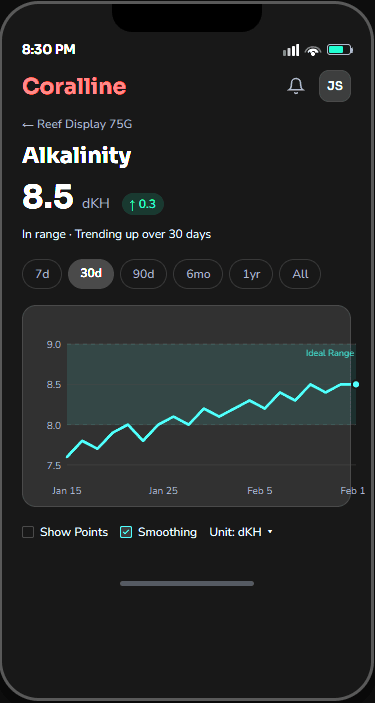The width and height of the screenshot is (375, 703).
Task: Click the dropdown arrow next to Unit
Action: [x=270, y=532]
